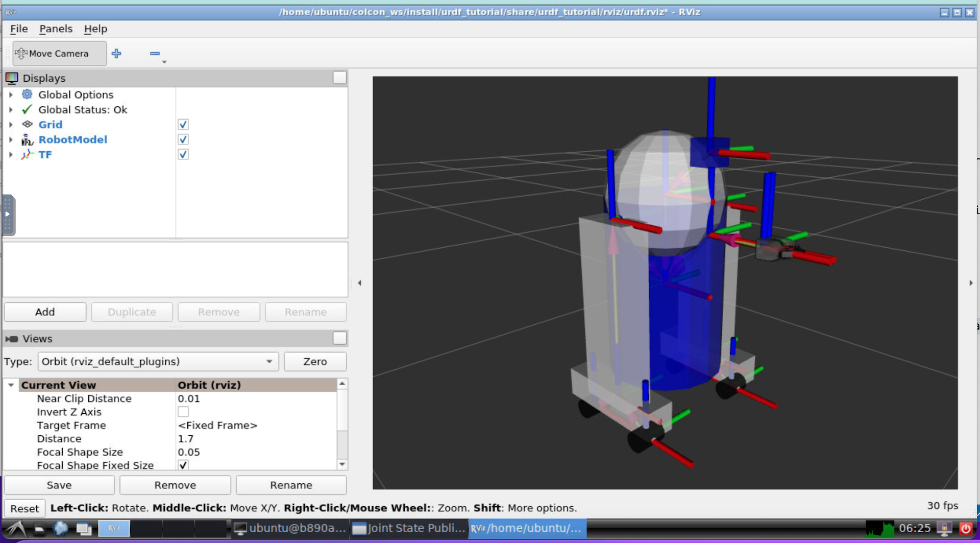The image size is (980, 543).
Task: Click the Distance value 1.7
Action: coord(186,439)
